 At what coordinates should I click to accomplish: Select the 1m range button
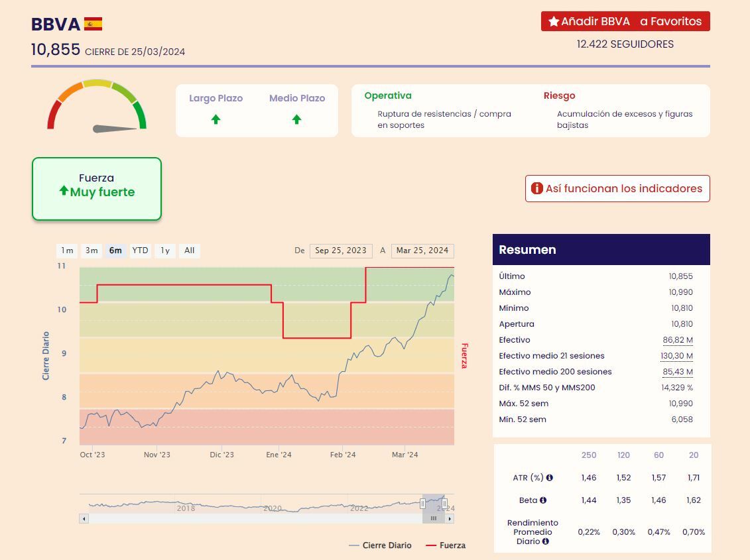tap(67, 251)
